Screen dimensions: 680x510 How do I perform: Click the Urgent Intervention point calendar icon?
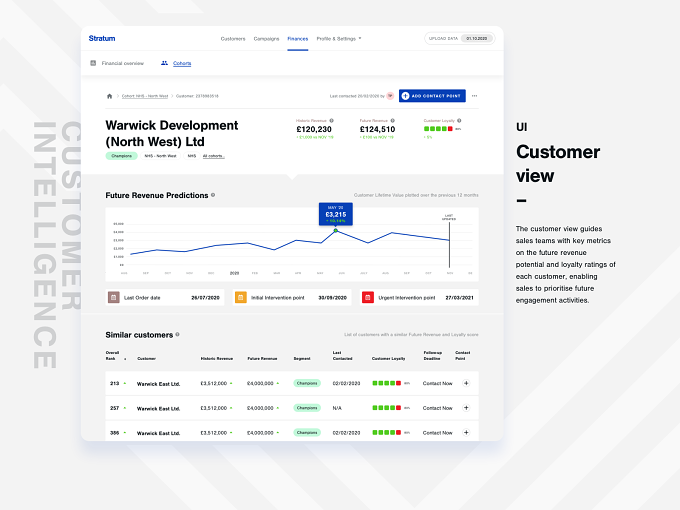(368, 298)
